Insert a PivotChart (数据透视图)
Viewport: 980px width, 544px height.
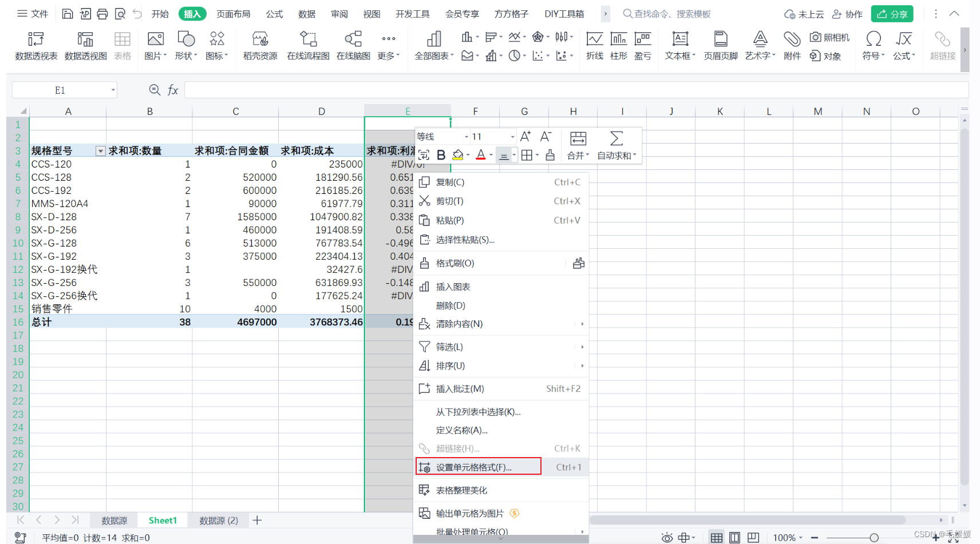(x=85, y=46)
